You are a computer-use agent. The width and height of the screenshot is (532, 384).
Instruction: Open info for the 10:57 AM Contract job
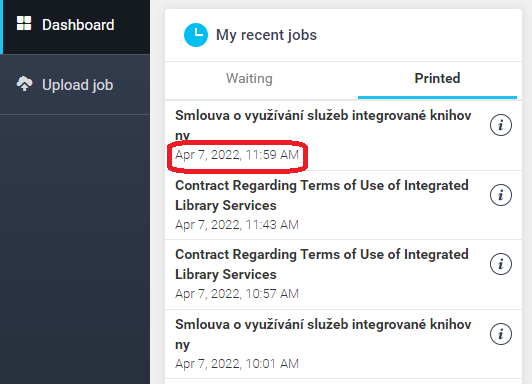(x=500, y=264)
